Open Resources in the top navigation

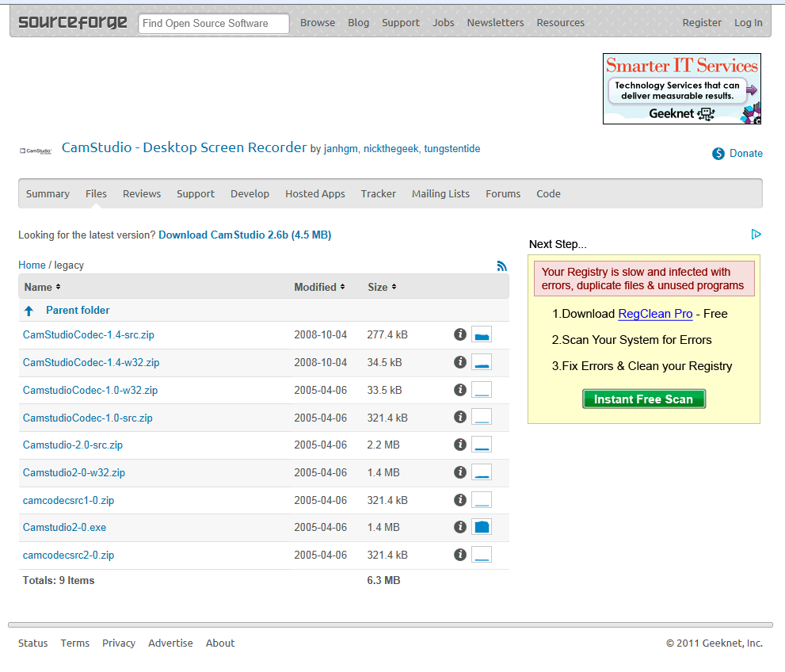click(560, 22)
